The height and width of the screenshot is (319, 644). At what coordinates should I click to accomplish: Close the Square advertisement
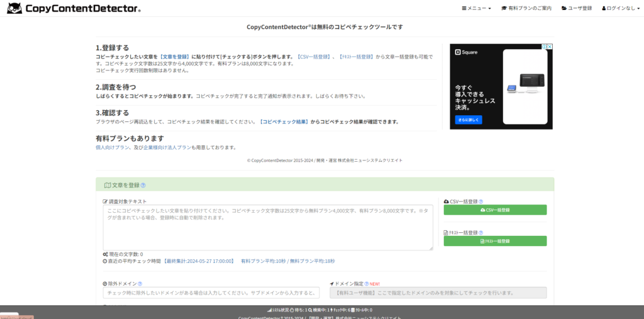point(550,47)
